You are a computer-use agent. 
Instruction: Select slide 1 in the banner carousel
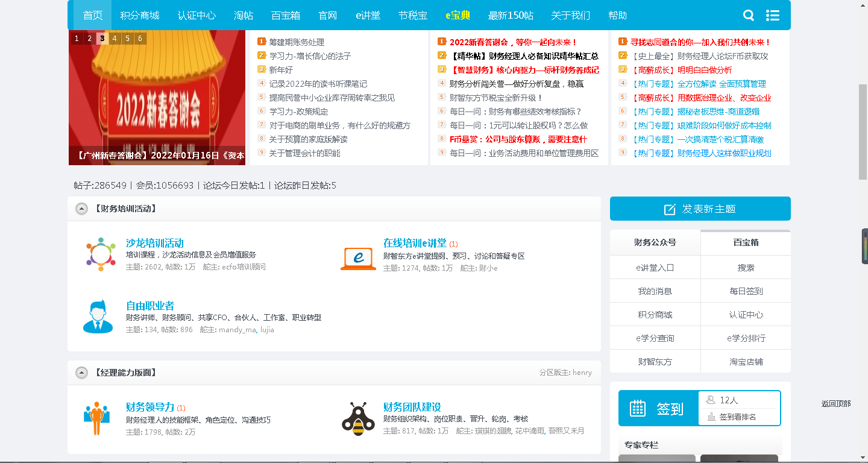(x=77, y=39)
